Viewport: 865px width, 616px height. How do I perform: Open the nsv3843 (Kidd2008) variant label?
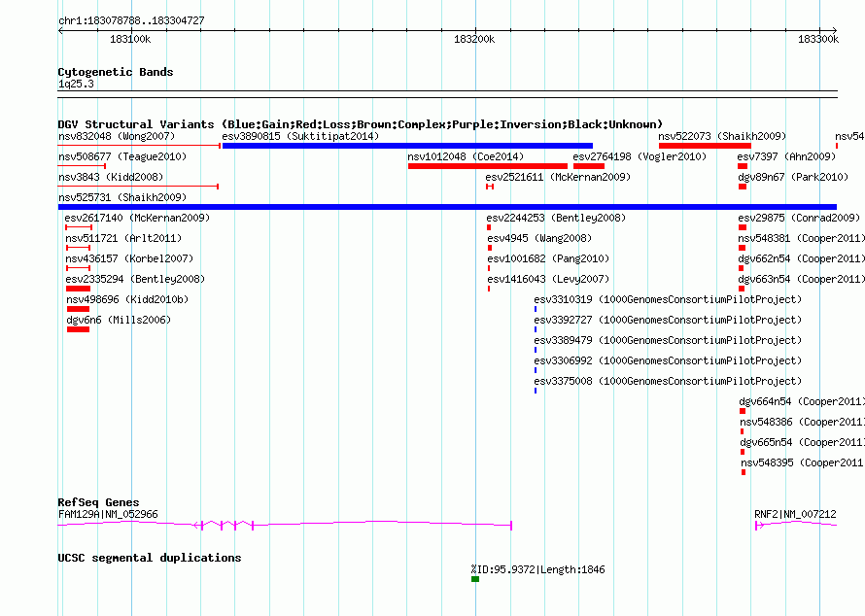pyautogui.click(x=111, y=177)
